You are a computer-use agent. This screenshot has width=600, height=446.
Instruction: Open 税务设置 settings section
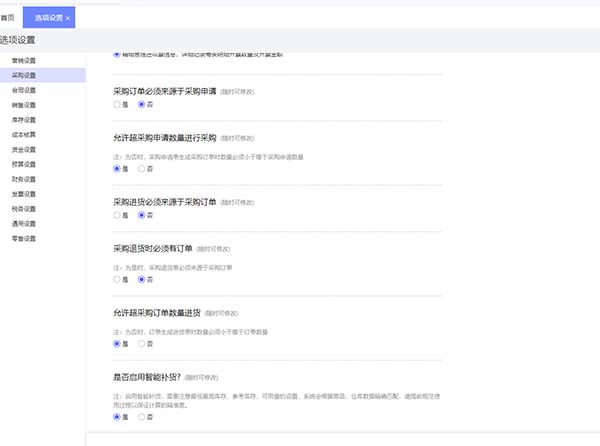pos(24,209)
